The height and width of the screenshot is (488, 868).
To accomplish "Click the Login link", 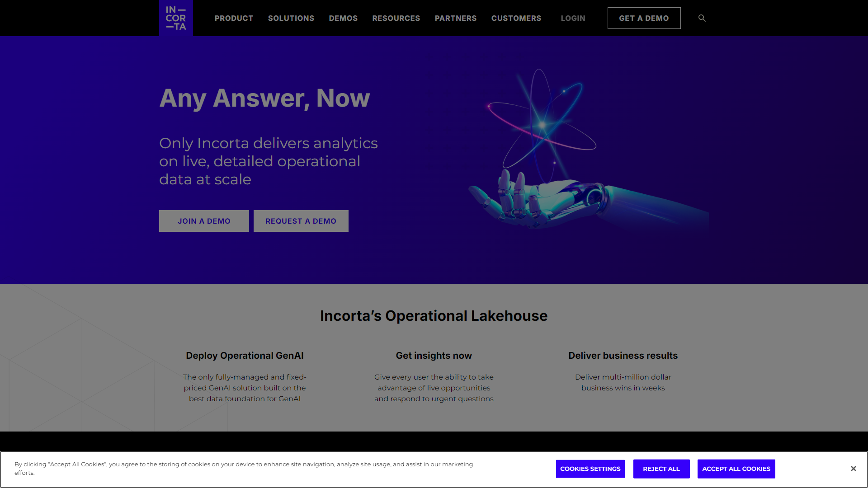I will [x=573, y=18].
